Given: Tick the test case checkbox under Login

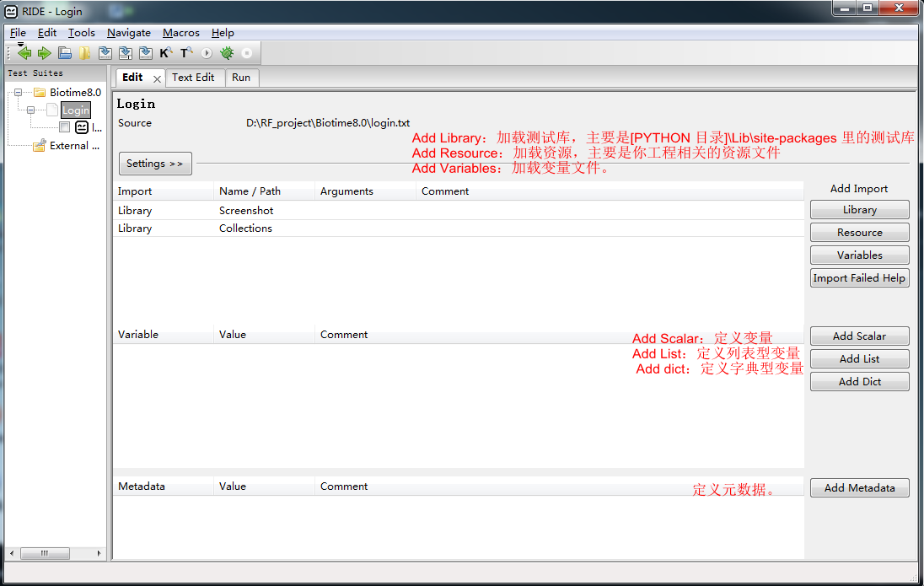Looking at the screenshot, I should [65, 127].
